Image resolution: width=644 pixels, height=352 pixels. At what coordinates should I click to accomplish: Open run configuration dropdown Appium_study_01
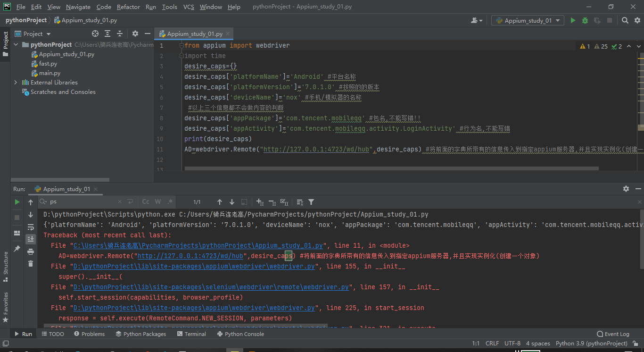click(x=528, y=20)
